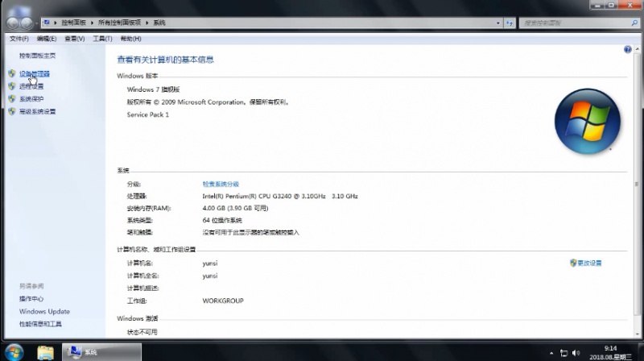Open Remote settings (远程设置) link

(31, 86)
